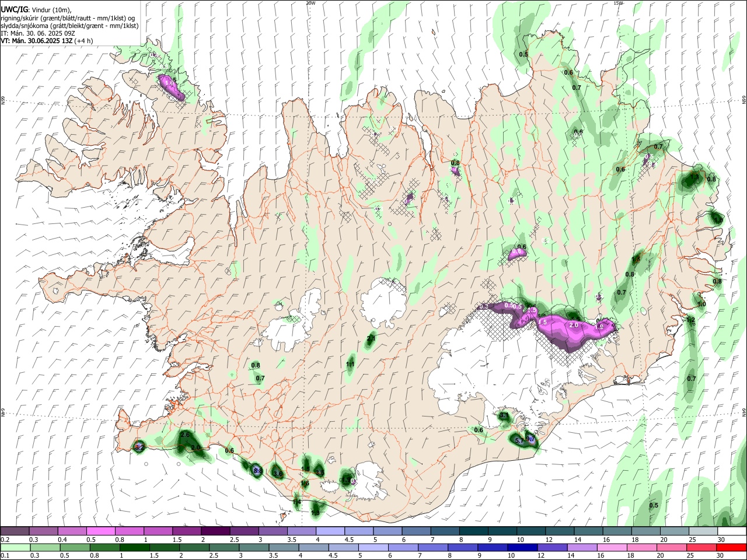Click the 8.8 precipitation value
Screen dimensions: 747x560
(257, 471)
